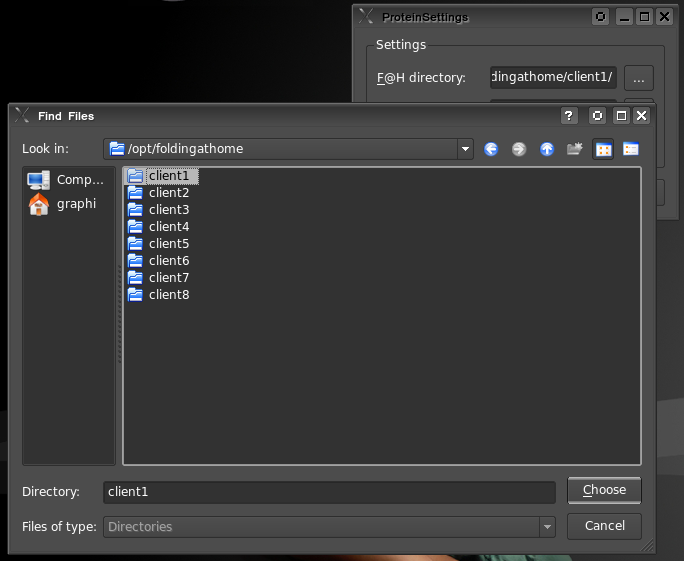Screen dimensions: 684x561
Task: Click the Directory text field
Action: pyautogui.click(x=329, y=492)
